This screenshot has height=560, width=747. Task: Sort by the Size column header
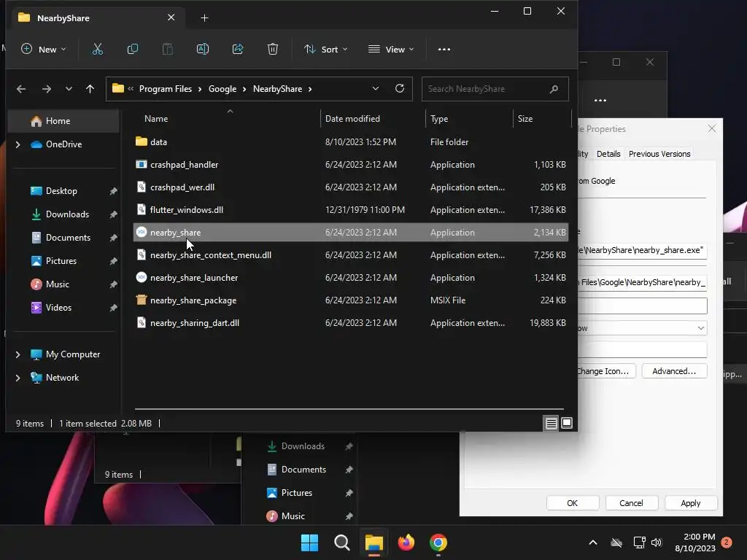525,119
